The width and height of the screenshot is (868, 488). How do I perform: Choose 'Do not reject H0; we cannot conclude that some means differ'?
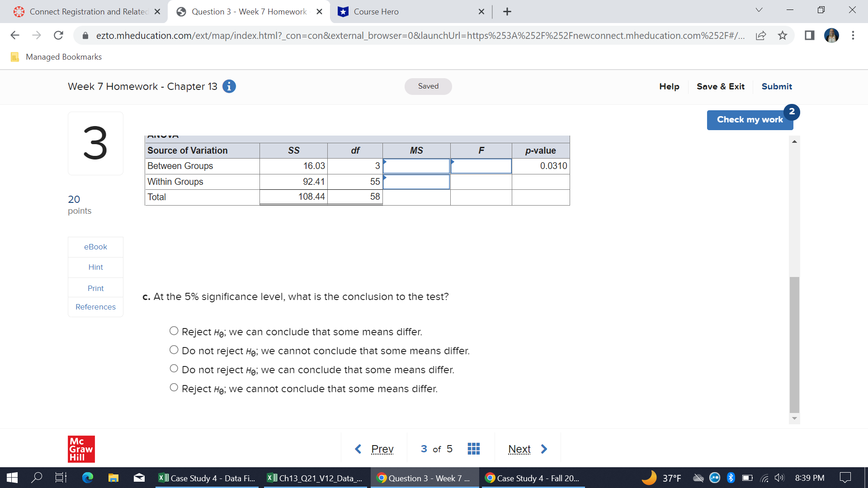pos(174,349)
